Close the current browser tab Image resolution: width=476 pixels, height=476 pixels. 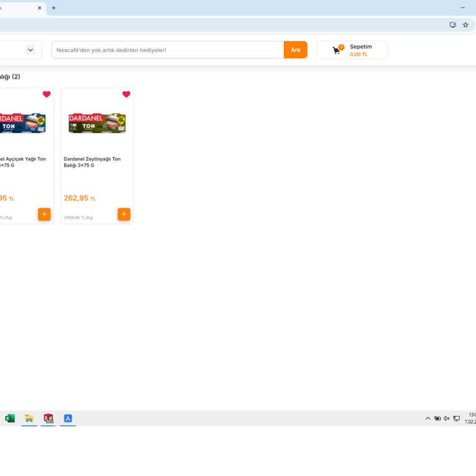(40, 8)
